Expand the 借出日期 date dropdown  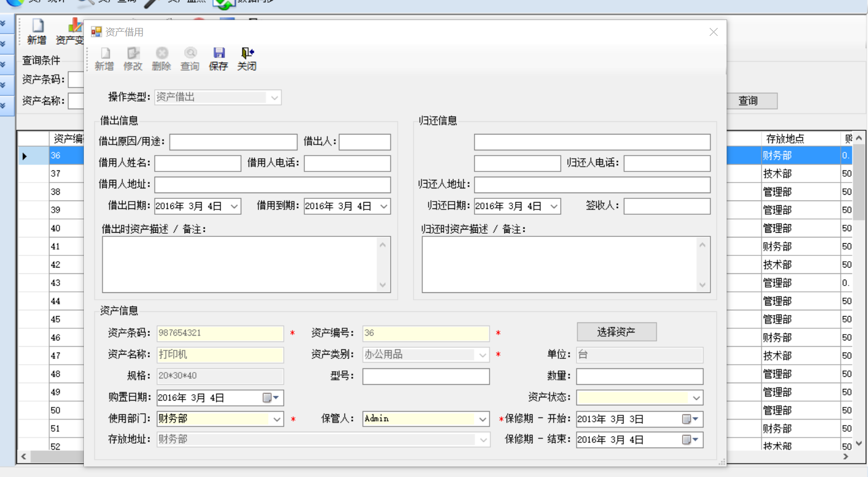pos(234,206)
